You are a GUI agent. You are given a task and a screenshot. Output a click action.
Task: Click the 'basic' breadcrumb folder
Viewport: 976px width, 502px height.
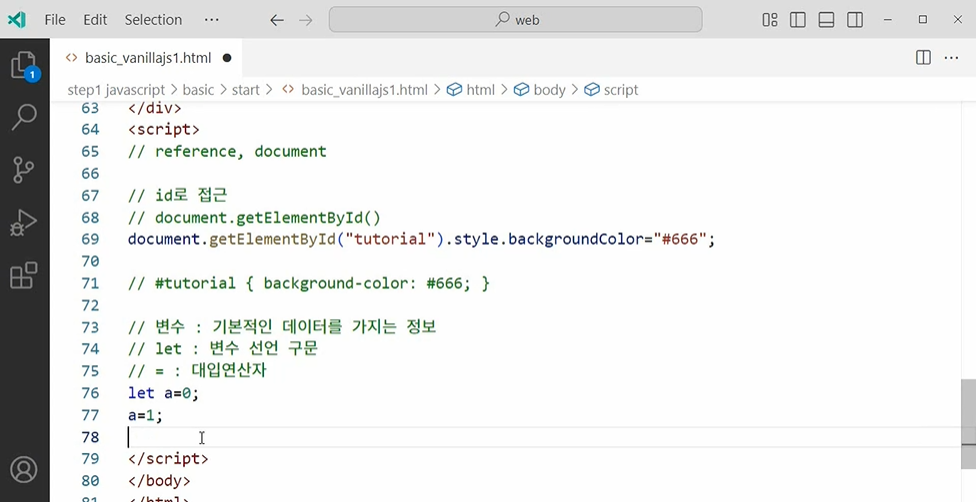coord(199,90)
